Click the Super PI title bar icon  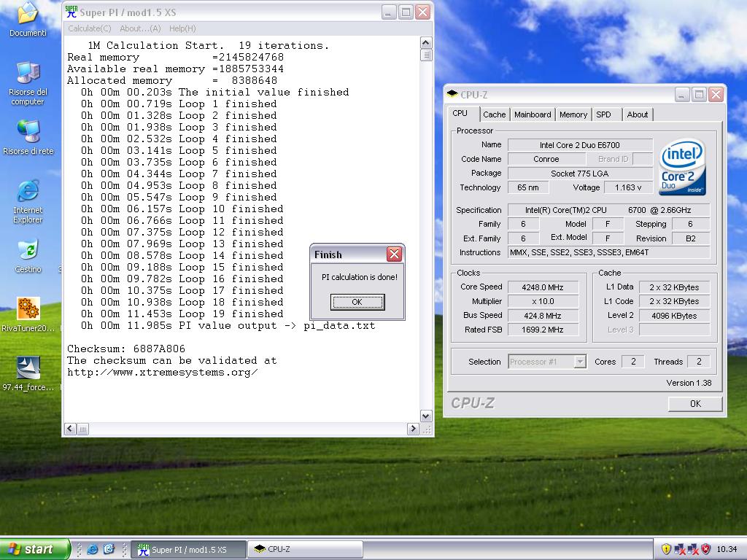point(71,12)
